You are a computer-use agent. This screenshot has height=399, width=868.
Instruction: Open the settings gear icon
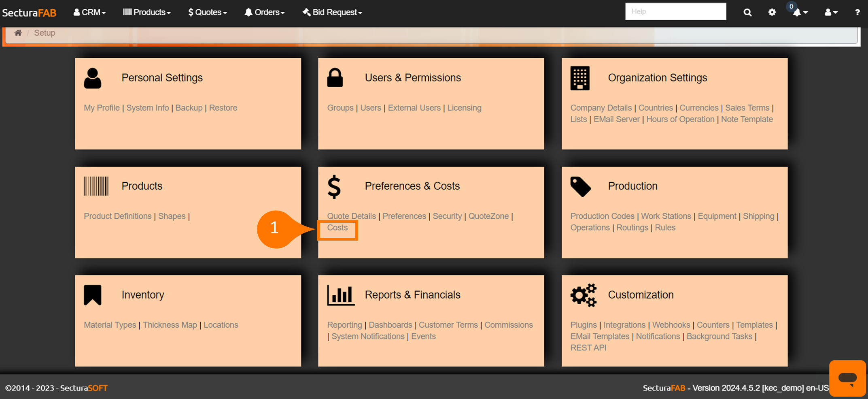(772, 12)
